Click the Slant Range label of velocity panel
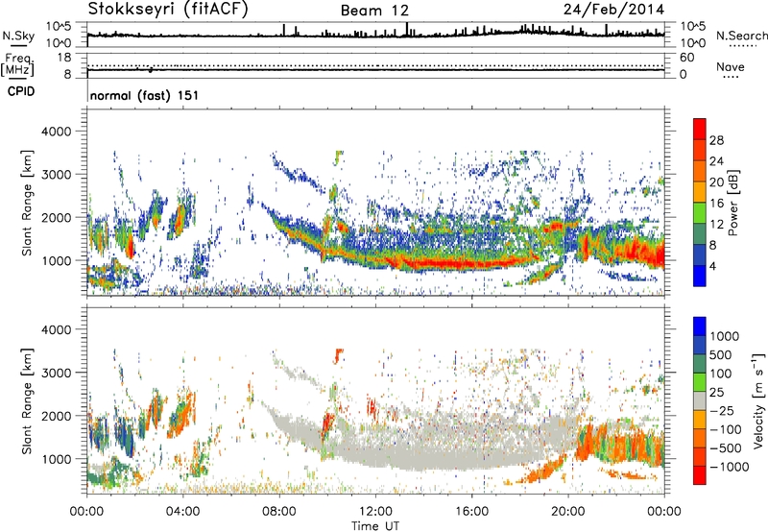768x532 pixels. pyautogui.click(x=27, y=400)
